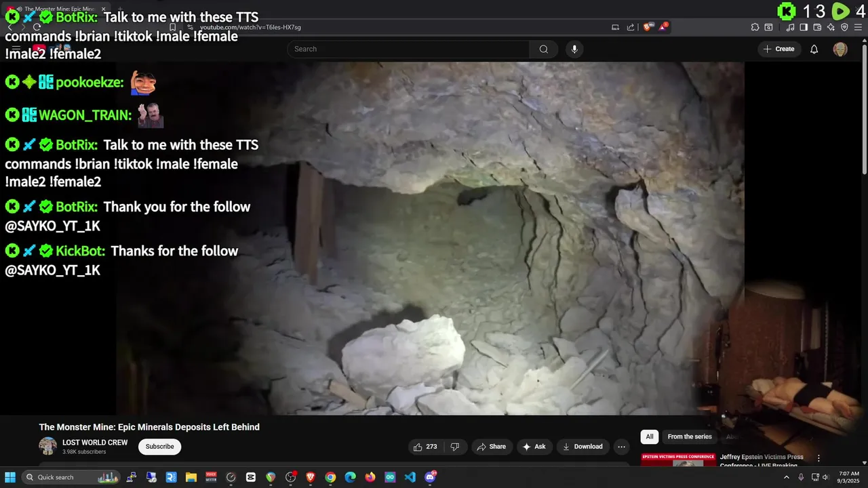
Task: Open the Brave Wallet icon
Action: click(817, 27)
